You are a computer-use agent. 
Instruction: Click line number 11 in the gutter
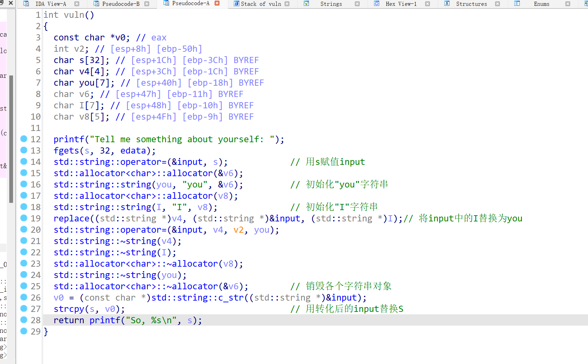[x=36, y=128]
